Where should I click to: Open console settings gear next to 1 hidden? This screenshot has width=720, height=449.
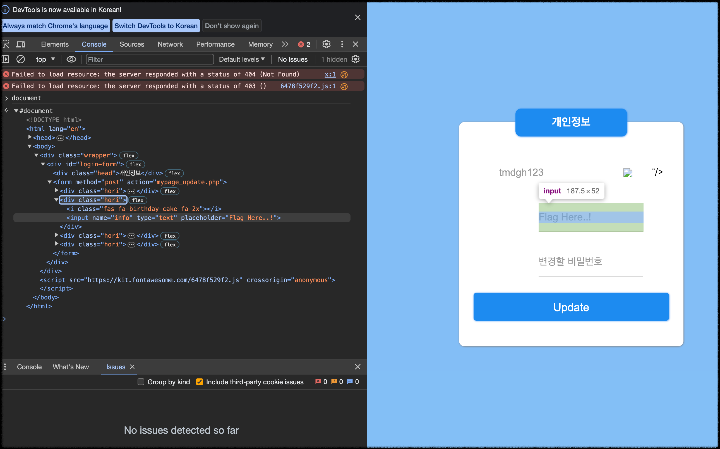pos(355,59)
